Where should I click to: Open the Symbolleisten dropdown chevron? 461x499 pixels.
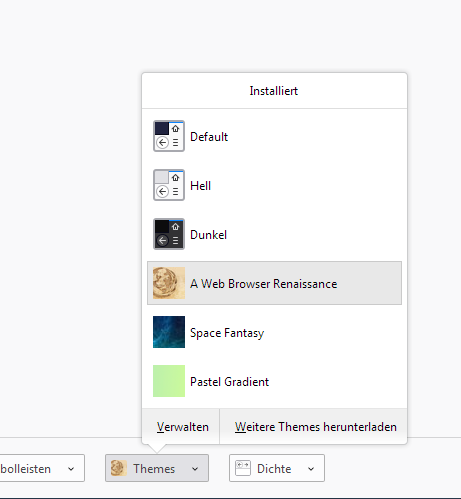click(71, 469)
